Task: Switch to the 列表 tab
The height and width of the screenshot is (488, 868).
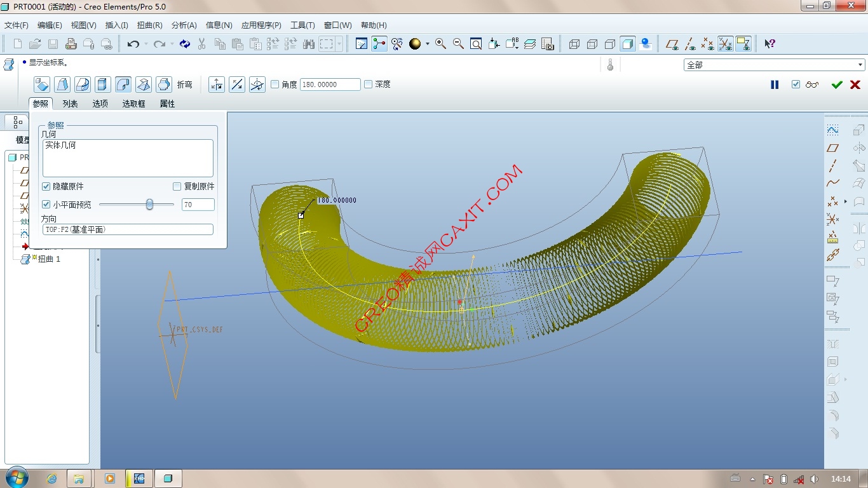Action: point(70,104)
